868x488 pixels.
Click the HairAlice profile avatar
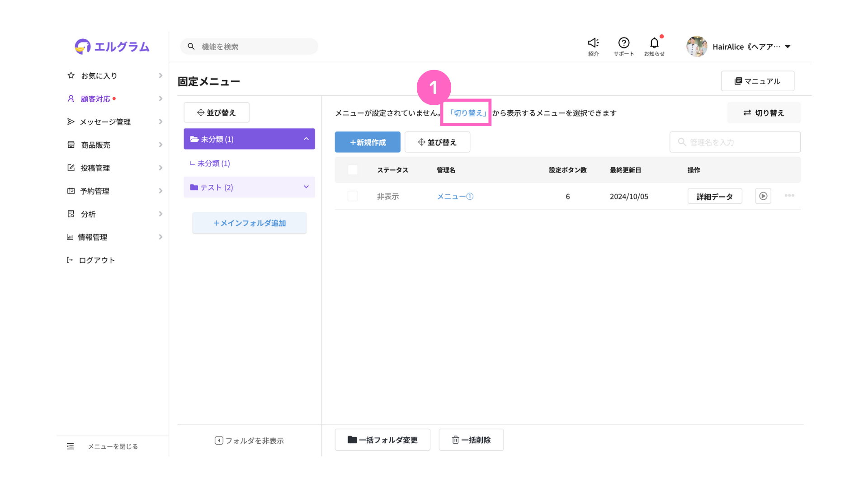(697, 47)
